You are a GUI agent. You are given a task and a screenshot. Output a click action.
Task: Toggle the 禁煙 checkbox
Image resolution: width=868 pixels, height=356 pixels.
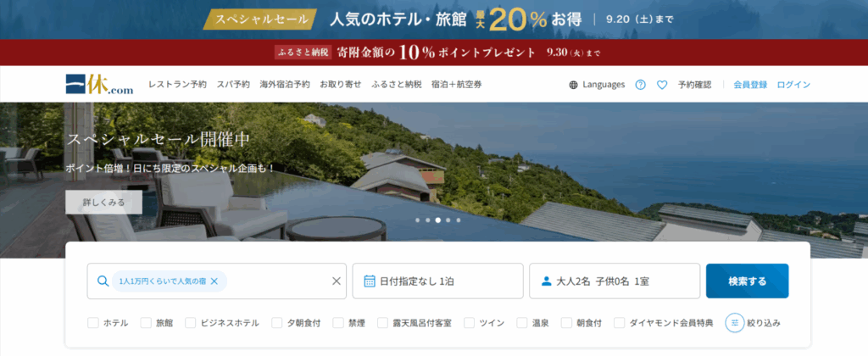[x=338, y=323]
